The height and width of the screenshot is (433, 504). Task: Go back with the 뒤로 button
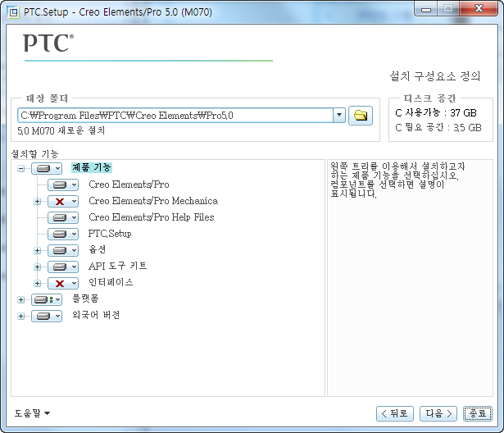click(x=395, y=413)
